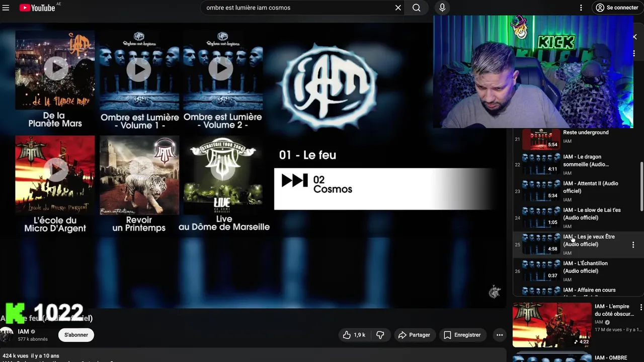Play playlist item Affaire en cours
The image size is (644, 362).
pyautogui.click(x=576, y=290)
